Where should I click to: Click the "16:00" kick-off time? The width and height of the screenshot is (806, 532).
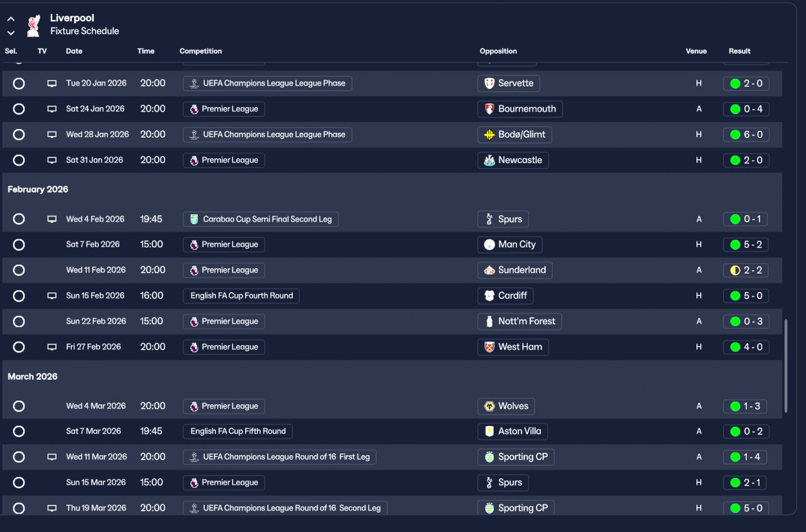[152, 295]
